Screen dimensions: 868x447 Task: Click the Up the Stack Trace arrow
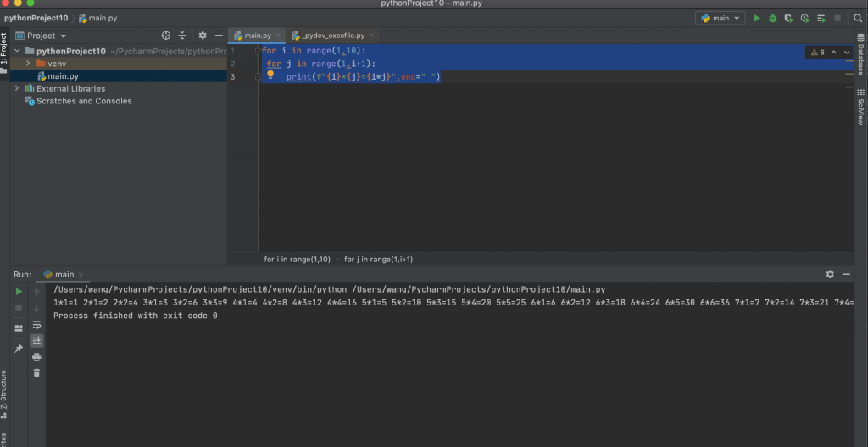click(37, 292)
